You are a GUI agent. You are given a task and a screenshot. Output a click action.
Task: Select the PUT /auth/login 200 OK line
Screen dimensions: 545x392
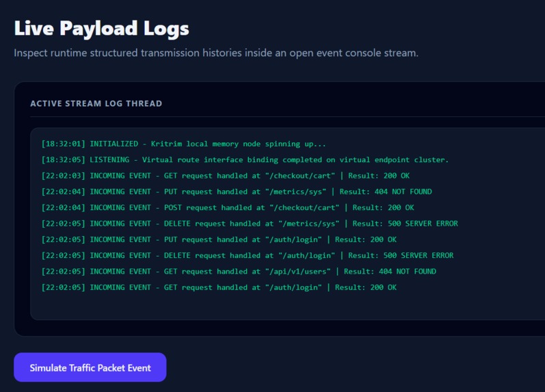[219, 239]
